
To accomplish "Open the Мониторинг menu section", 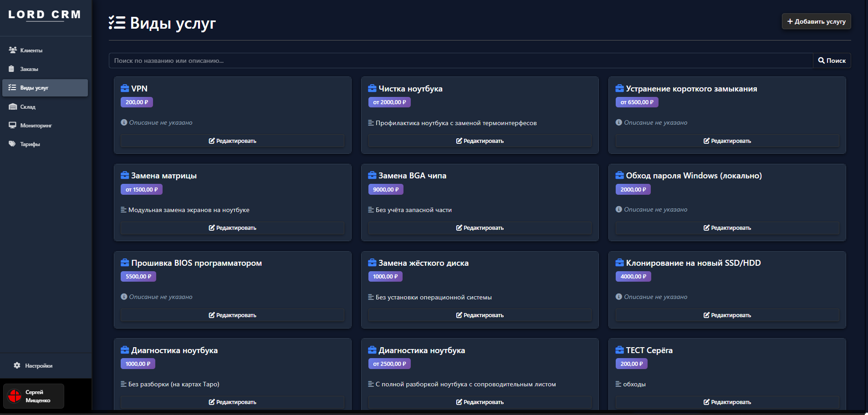I will (36, 126).
